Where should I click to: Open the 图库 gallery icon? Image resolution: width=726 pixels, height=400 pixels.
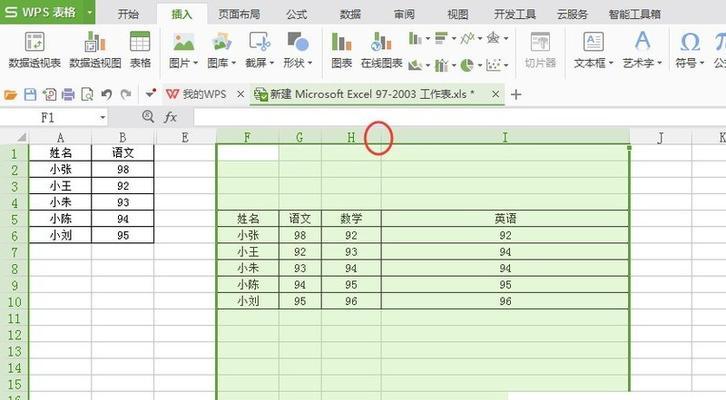click(221, 43)
